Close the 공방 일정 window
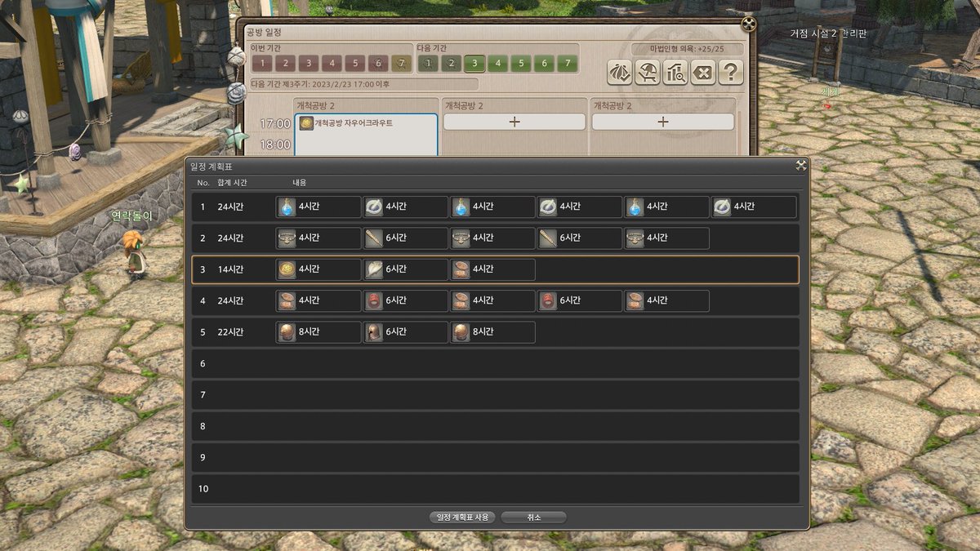 tap(748, 24)
